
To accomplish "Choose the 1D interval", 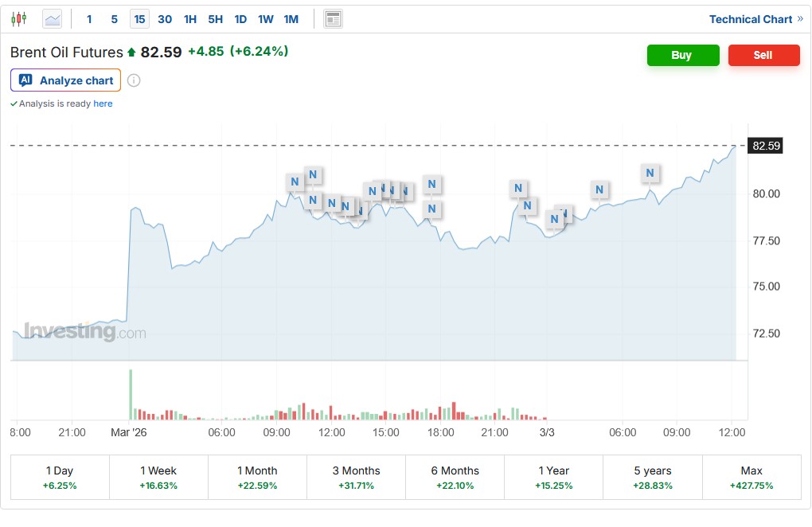I will [240, 19].
